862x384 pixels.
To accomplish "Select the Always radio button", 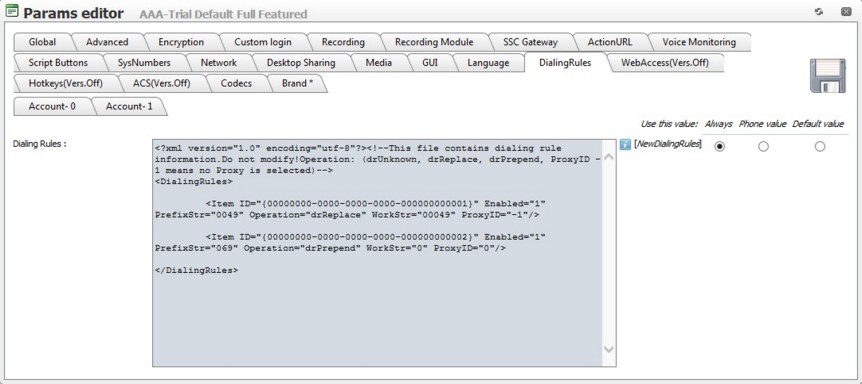I will 719,146.
